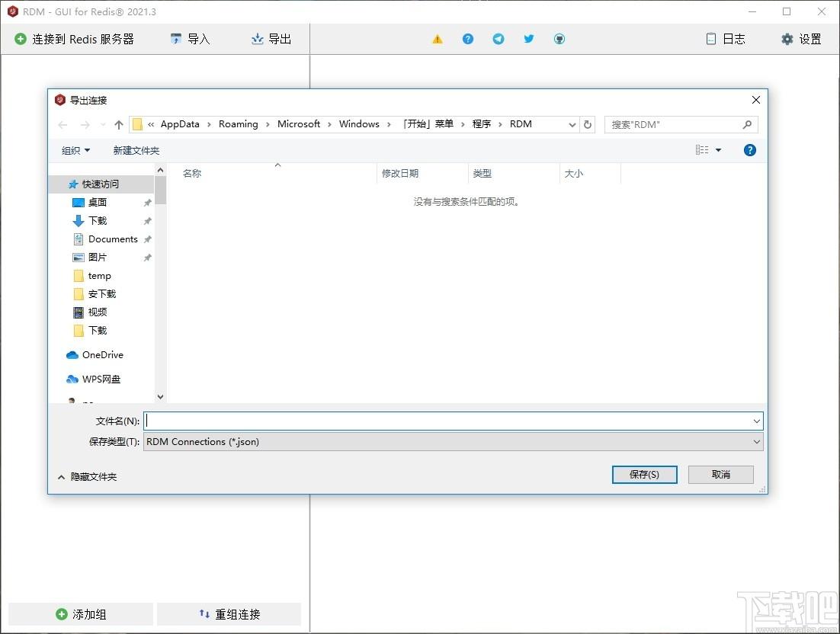The width and height of the screenshot is (840, 634).
Task: Open the blue help question icon in RDM toolbar
Action: coord(468,39)
